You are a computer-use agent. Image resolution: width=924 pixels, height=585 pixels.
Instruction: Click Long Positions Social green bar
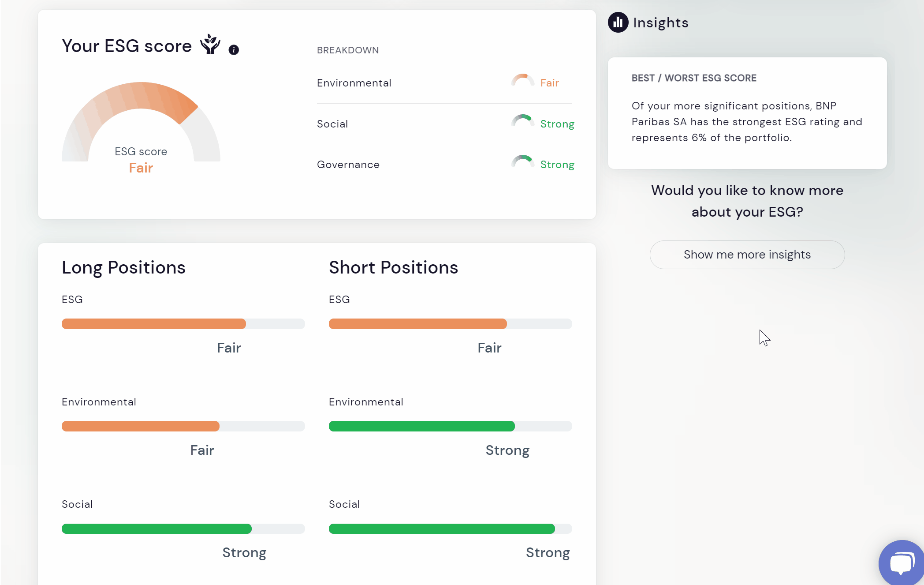(x=156, y=529)
